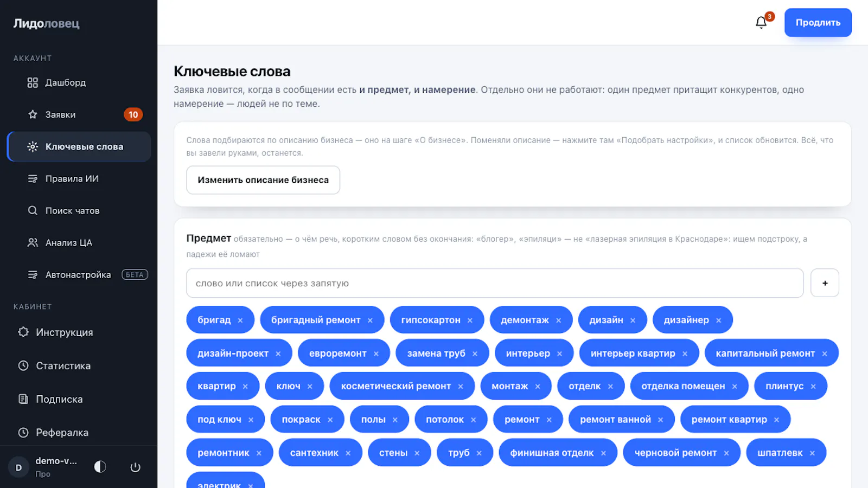
Task: Click the Продлить button
Action: (818, 22)
